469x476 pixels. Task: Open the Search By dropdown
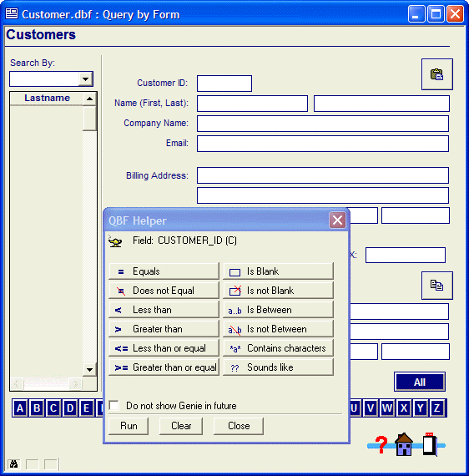click(x=86, y=79)
